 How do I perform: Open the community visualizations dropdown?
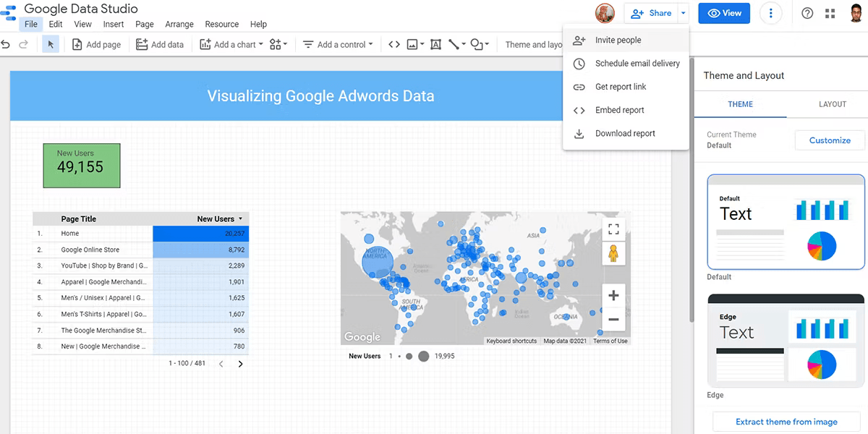(278, 44)
